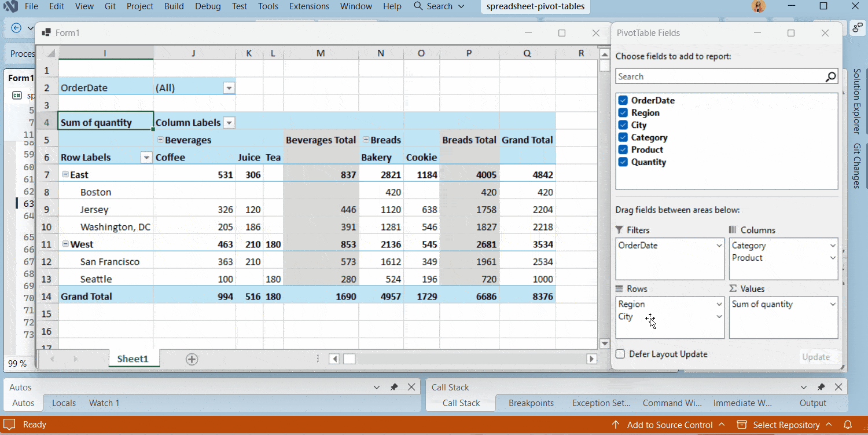Image resolution: width=868 pixels, height=435 pixels.
Task: Click the navigate backward arrow icon
Action: pyautogui.click(x=16, y=27)
